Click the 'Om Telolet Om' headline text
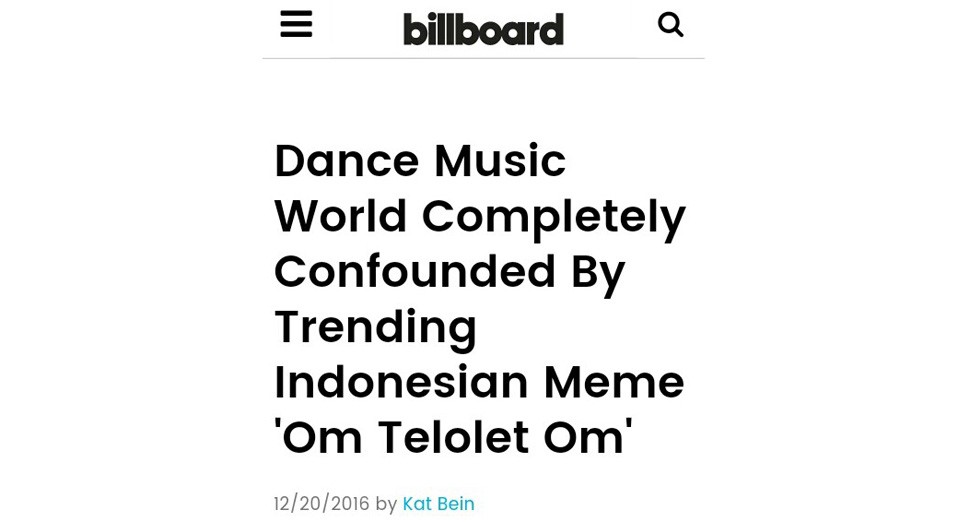The width and height of the screenshot is (970, 522). [453, 437]
